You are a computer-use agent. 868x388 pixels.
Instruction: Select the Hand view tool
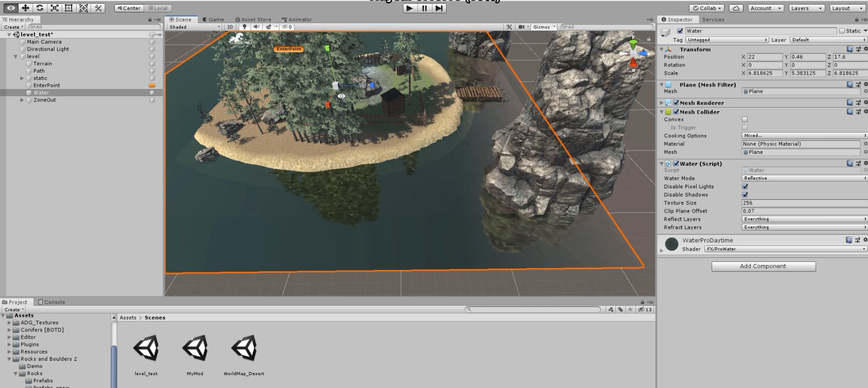(10, 8)
